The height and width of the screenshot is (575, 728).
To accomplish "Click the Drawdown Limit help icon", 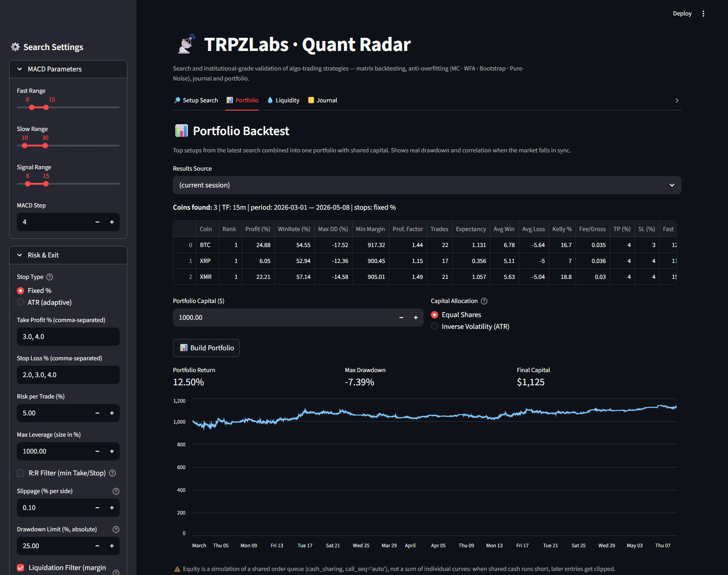I will pos(116,530).
